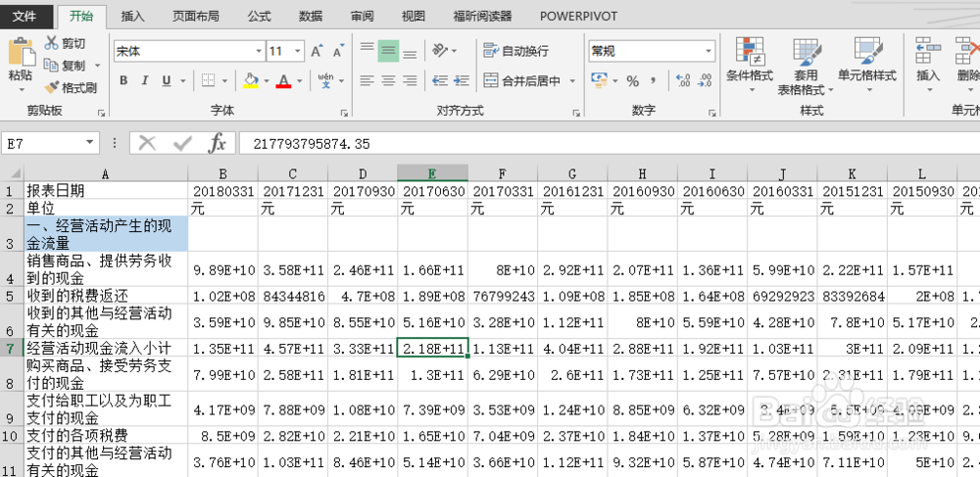Switch to the 数据 tab
Image resolution: width=980 pixels, height=477 pixels.
tap(311, 17)
